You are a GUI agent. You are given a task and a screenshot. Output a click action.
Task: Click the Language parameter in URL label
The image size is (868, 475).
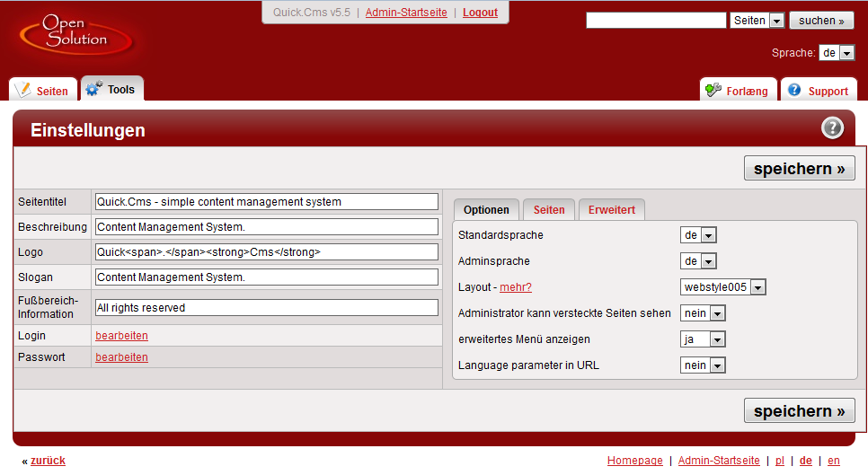528,365
